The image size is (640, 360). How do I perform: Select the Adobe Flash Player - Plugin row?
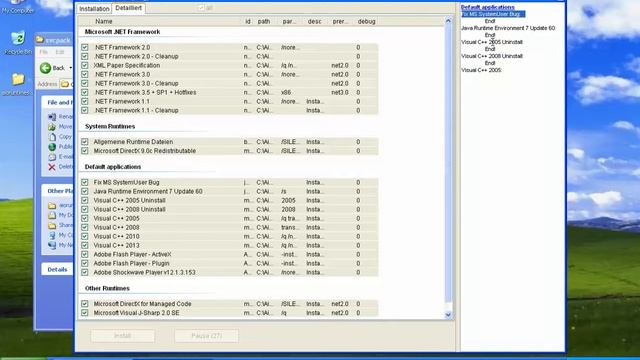229,263
